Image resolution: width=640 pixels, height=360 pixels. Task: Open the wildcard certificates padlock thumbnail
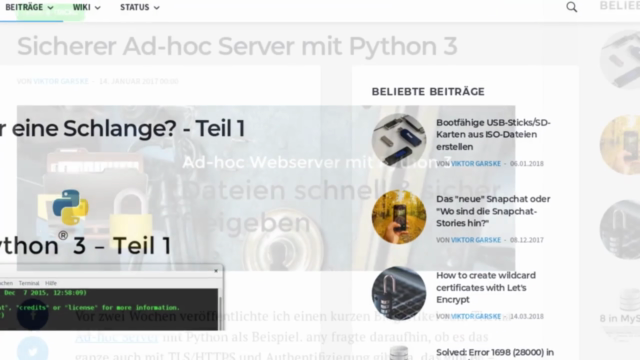tap(399, 293)
